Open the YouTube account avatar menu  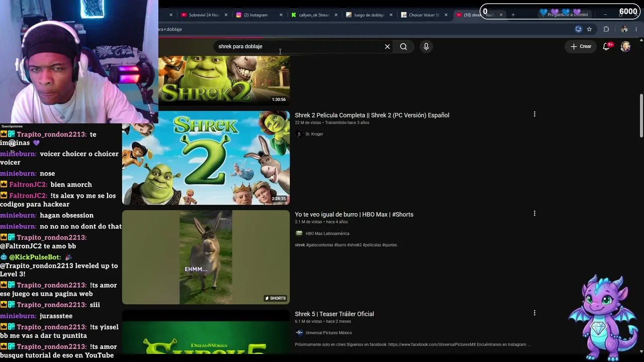[x=625, y=46]
